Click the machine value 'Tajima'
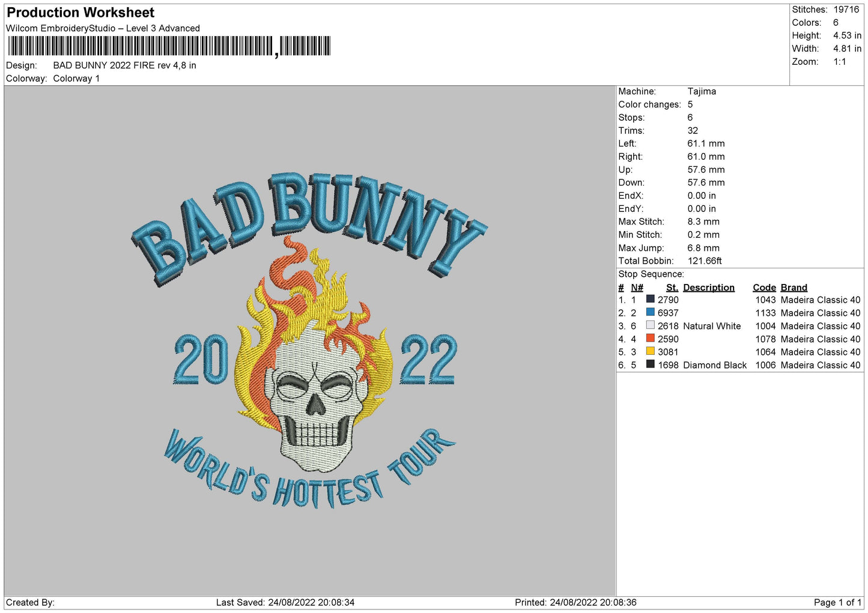This screenshot has width=868, height=613. (702, 91)
